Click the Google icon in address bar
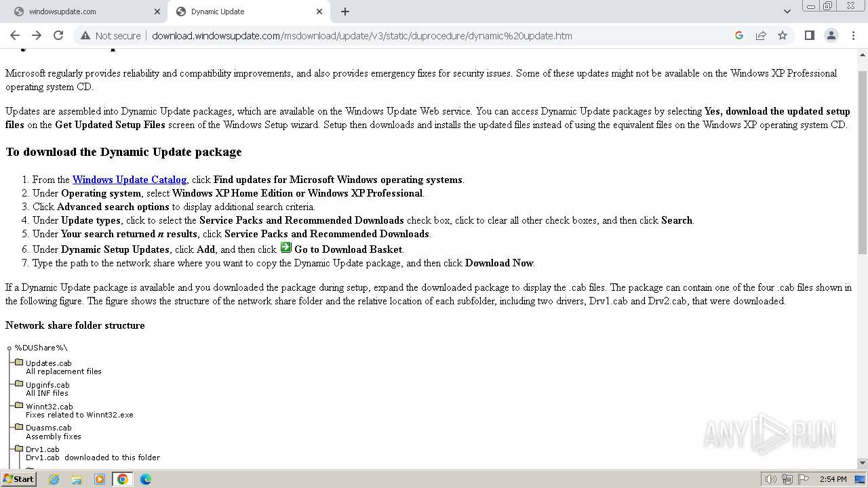The height and width of the screenshot is (488, 868). [x=739, y=35]
